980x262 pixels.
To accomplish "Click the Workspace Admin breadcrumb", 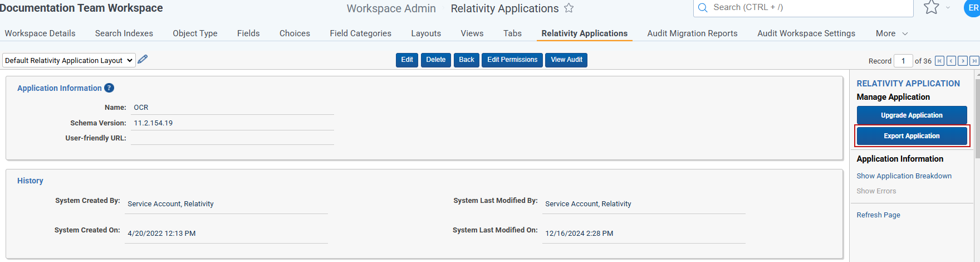I will click(391, 8).
